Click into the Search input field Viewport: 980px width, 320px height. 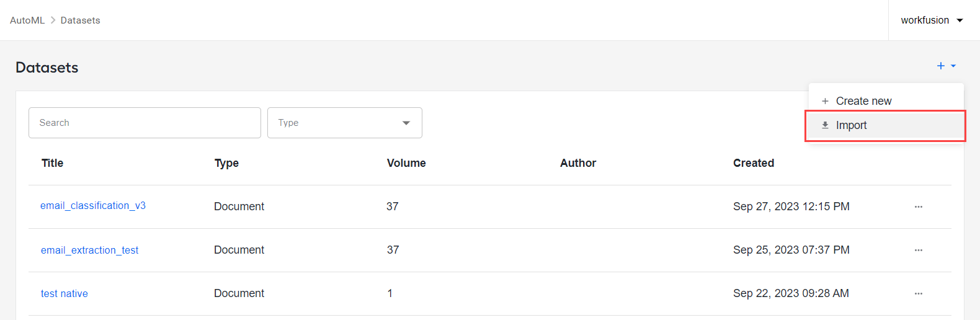click(x=145, y=123)
